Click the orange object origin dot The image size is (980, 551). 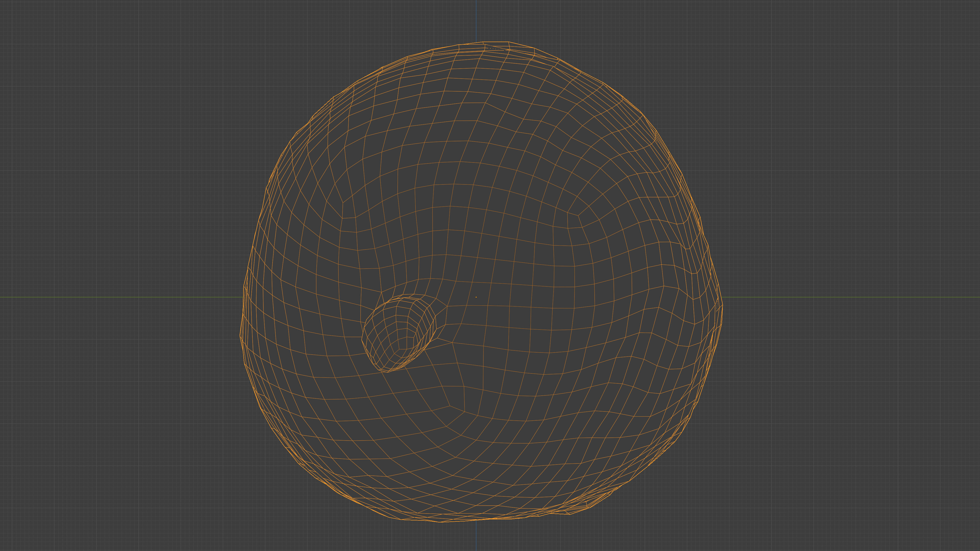(476, 297)
